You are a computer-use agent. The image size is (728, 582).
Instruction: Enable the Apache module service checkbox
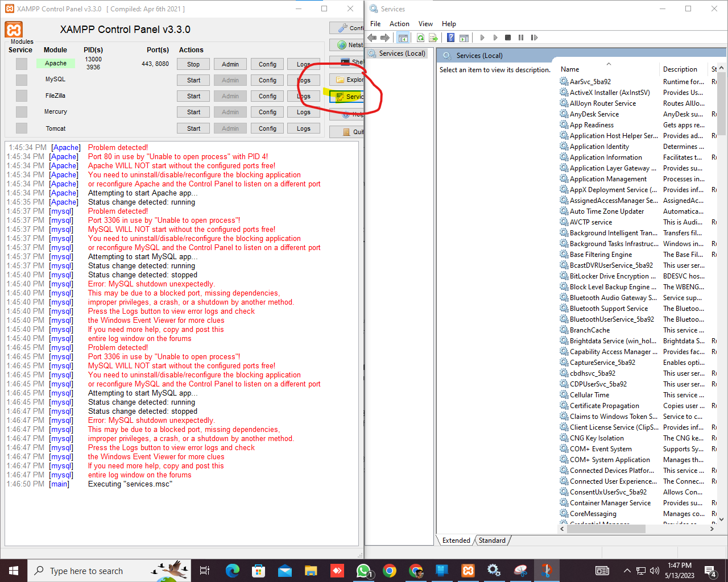21,64
